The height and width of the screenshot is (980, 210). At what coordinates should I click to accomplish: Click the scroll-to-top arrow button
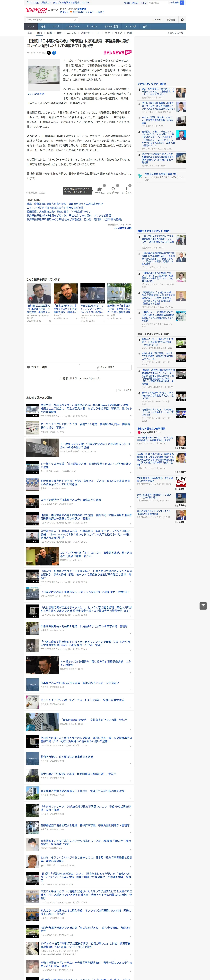pyautogui.click(x=203, y=606)
